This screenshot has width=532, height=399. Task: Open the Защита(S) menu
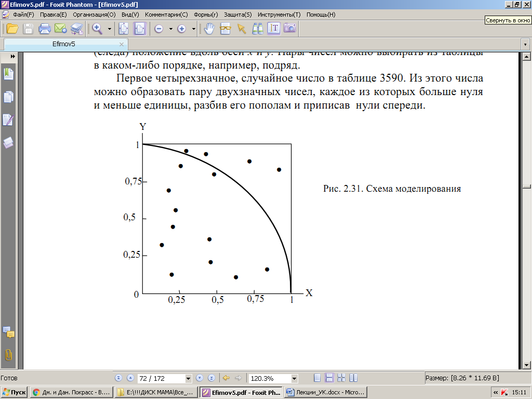coord(238,15)
